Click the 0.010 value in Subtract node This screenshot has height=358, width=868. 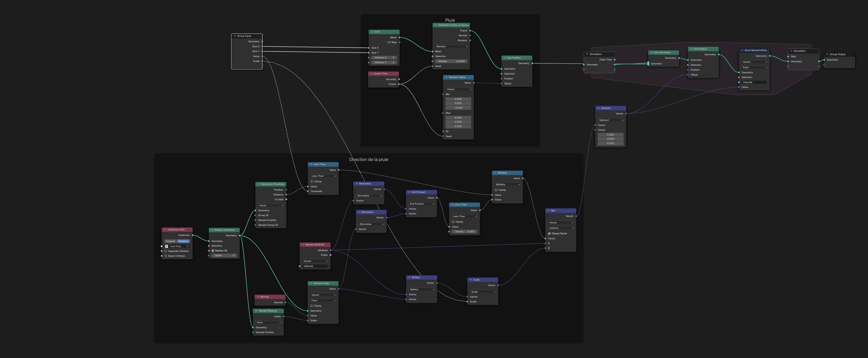(x=611, y=143)
